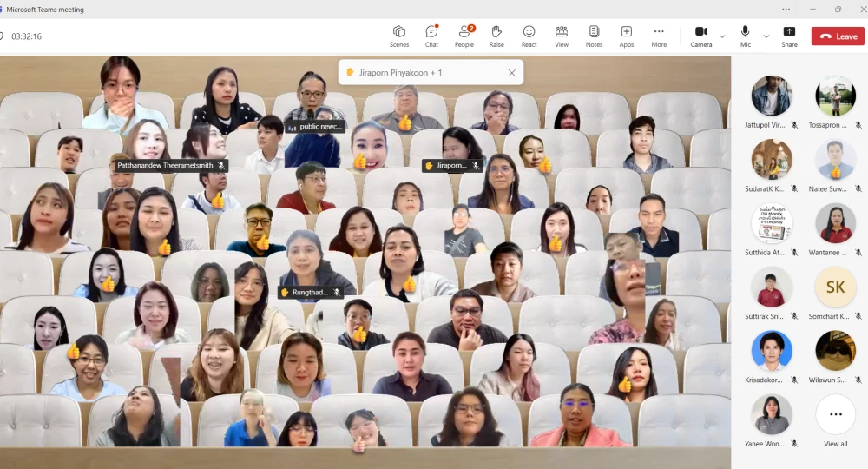This screenshot has height=469, width=868.
Task: Select Tossapron participant thumbnail
Action: coord(835,96)
